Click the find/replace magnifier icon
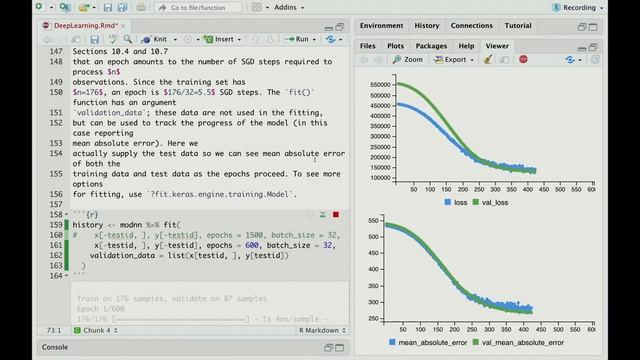The width and height of the screenshot is (640, 360). tap(128, 39)
